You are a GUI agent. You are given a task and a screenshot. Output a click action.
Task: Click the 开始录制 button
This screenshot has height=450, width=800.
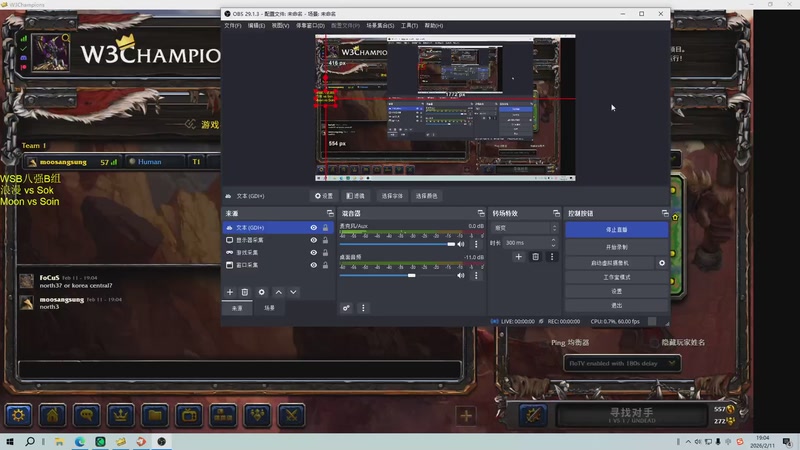pos(616,247)
